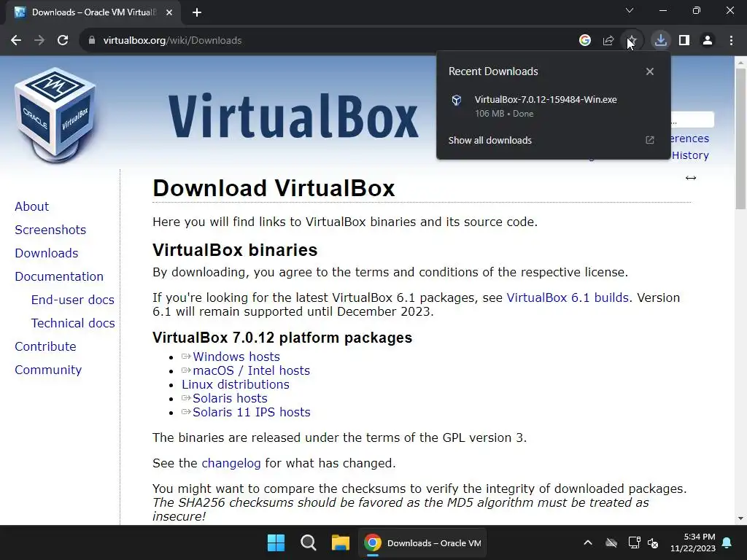Image resolution: width=747 pixels, height=560 pixels.
Task: Click the Chrome taskbar button
Action: click(422, 542)
